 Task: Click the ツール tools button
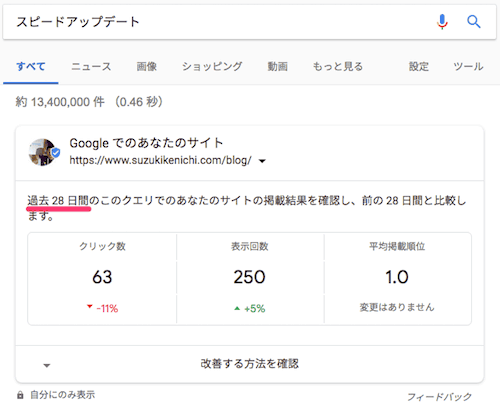pos(468,66)
